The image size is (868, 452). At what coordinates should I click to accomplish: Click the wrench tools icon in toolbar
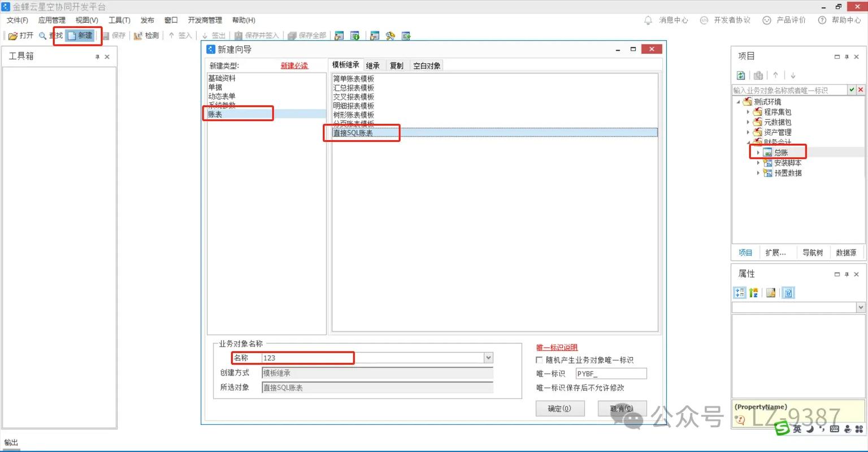coord(390,36)
